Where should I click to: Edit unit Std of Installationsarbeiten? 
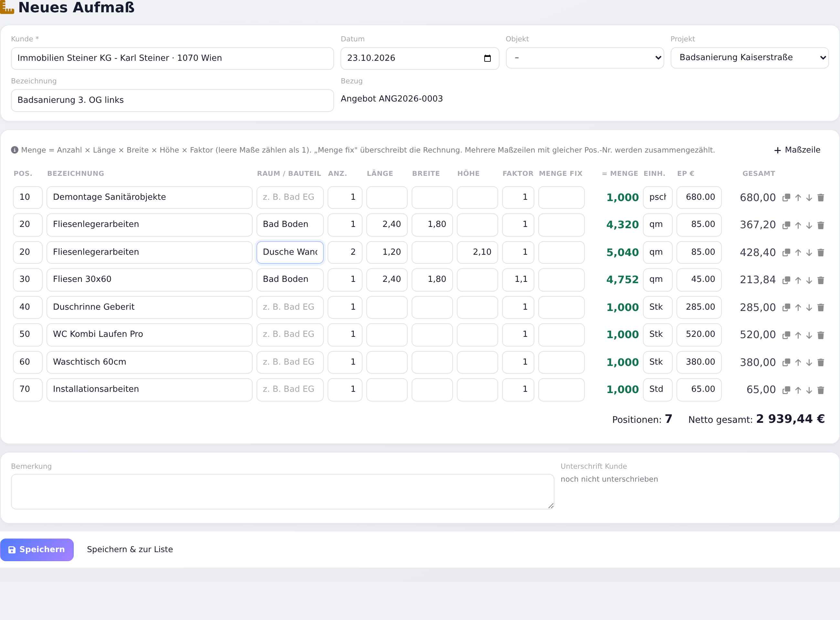click(657, 390)
